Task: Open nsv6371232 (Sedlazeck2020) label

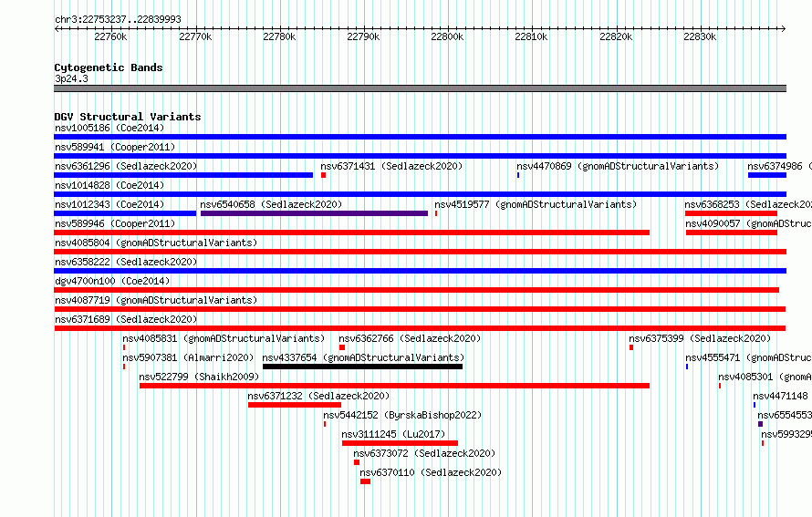Action: coord(318,396)
